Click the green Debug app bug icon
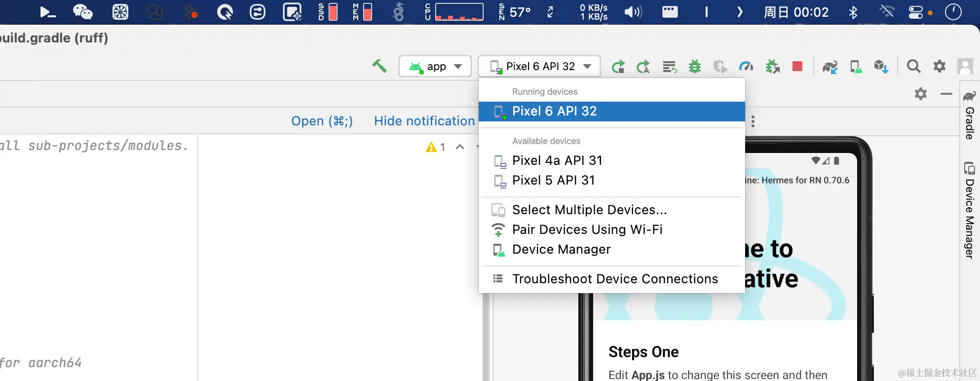Viewport: 980px width, 381px height. [695, 67]
